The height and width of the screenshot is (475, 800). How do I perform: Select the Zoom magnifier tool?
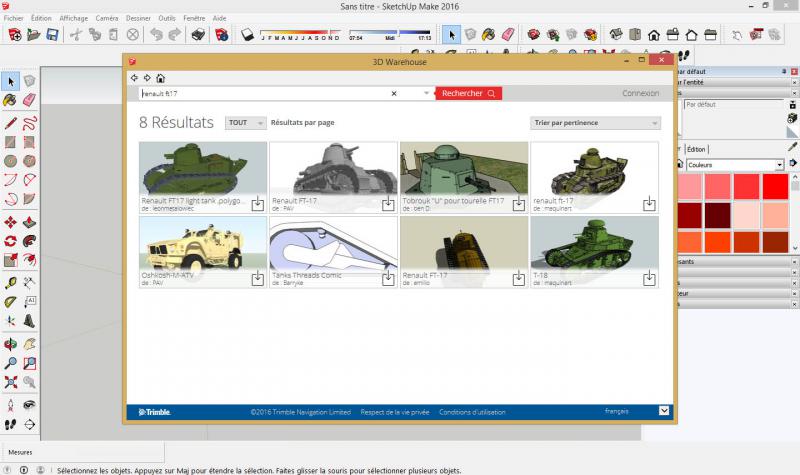pos(10,363)
